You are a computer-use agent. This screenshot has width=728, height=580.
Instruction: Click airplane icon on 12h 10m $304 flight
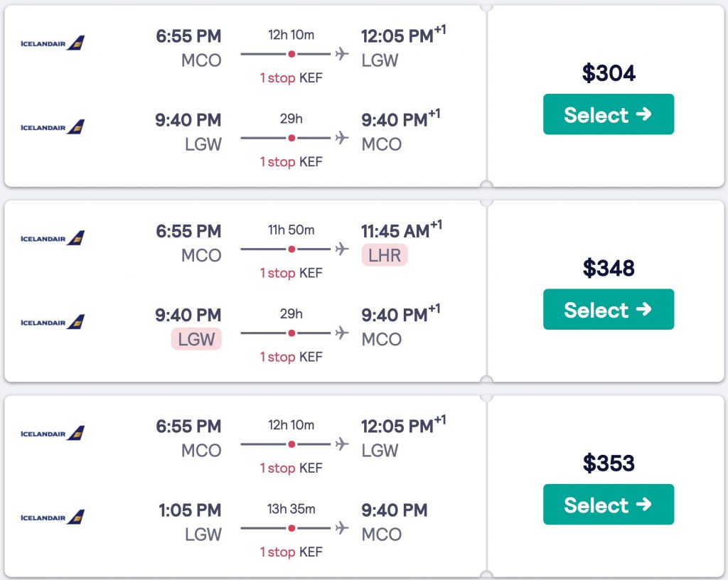[342, 54]
